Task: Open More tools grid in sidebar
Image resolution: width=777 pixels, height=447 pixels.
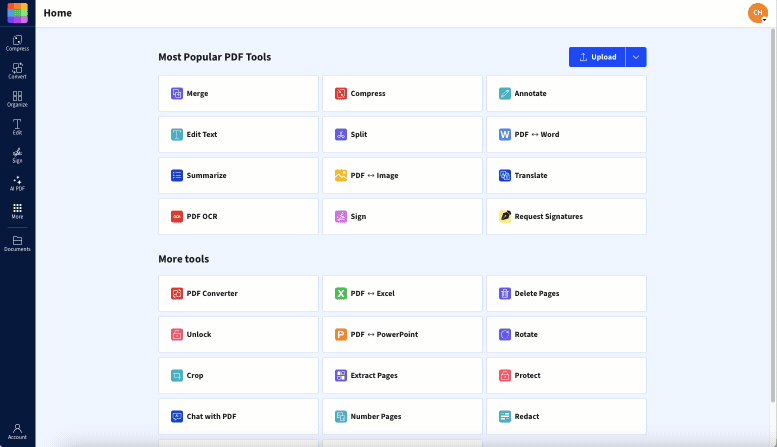Action: click(17, 211)
